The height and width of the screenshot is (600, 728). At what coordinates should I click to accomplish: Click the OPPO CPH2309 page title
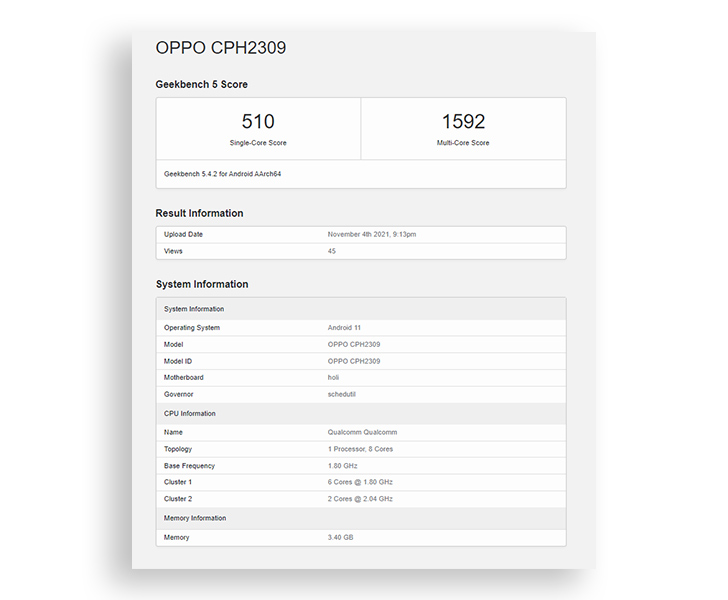(221, 47)
